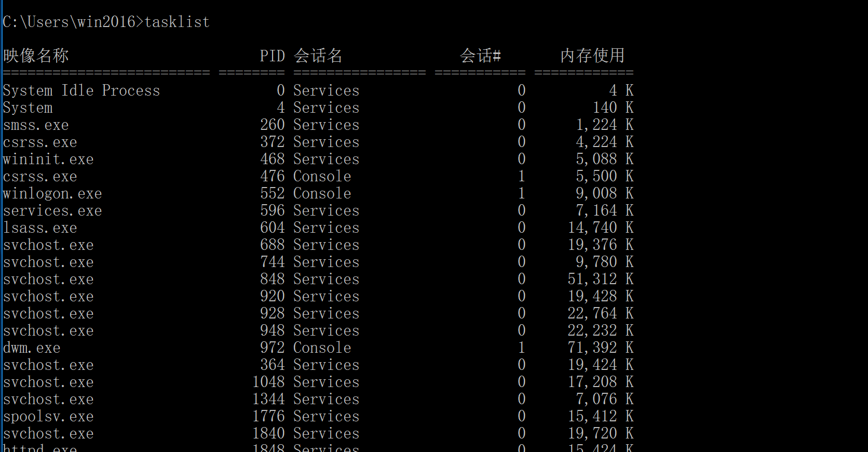Click memory value 9,008 K
Image resolution: width=868 pixels, height=452 pixels.
(605, 193)
